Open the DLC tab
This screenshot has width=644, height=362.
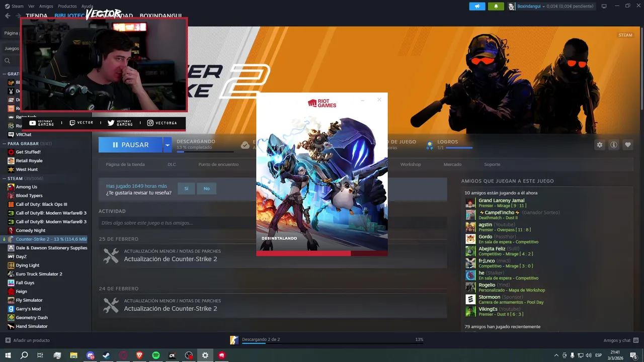click(x=172, y=164)
